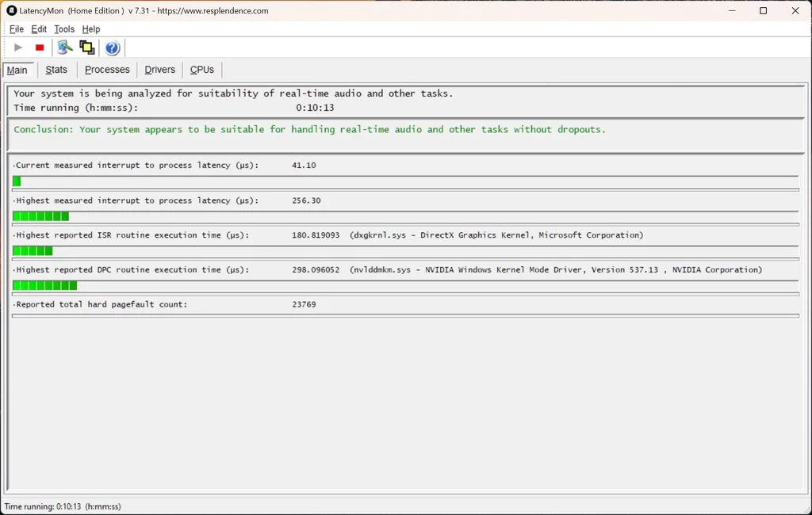Click the DPC value 298.096052
Image resolution: width=812 pixels, height=515 pixels.
click(316, 269)
